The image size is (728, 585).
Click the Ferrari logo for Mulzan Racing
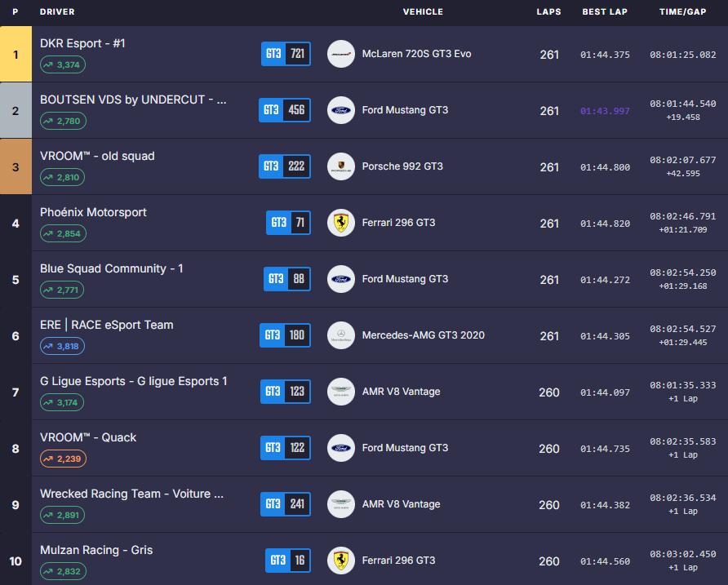click(341, 561)
